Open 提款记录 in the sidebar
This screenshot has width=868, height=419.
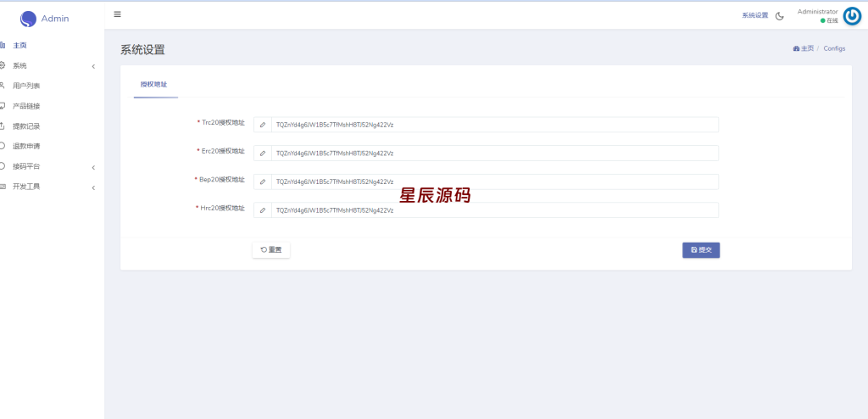coord(26,126)
